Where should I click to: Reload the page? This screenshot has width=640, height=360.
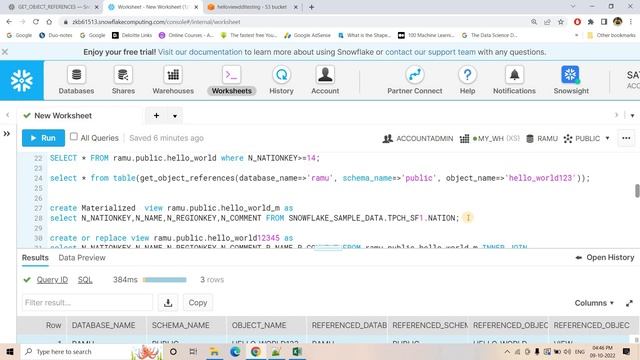coord(36,22)
